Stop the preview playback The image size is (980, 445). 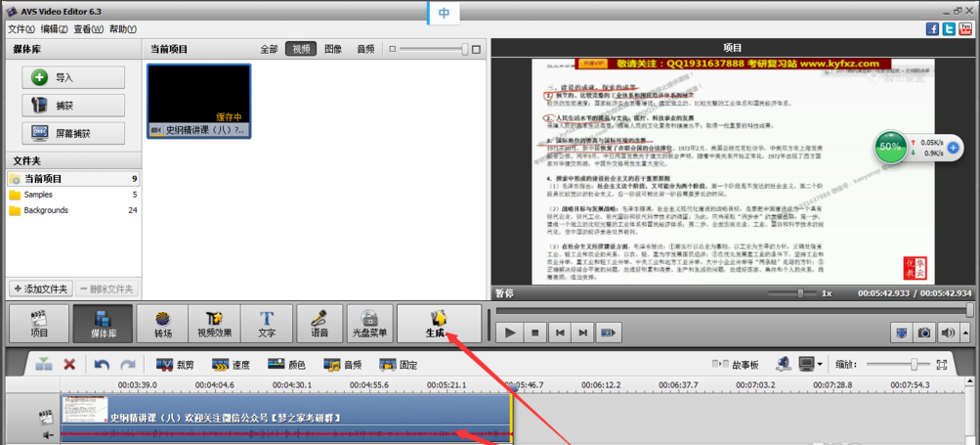535,333
